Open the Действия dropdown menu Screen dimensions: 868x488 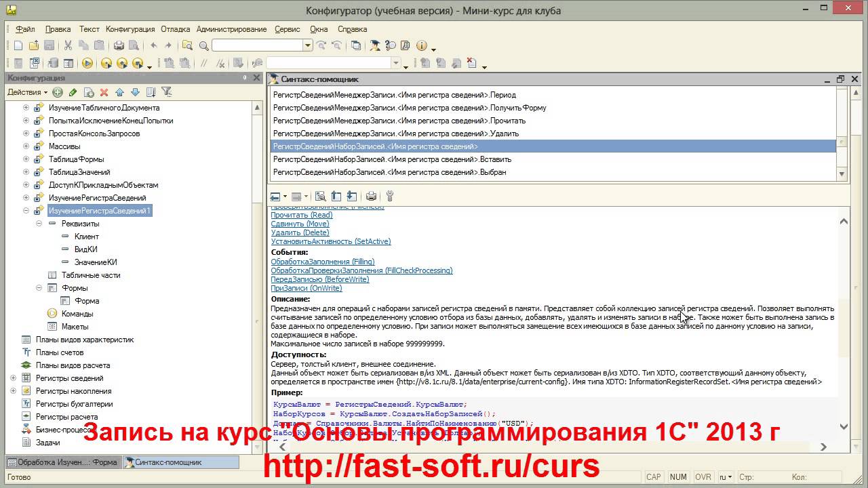tap(27, 92)
